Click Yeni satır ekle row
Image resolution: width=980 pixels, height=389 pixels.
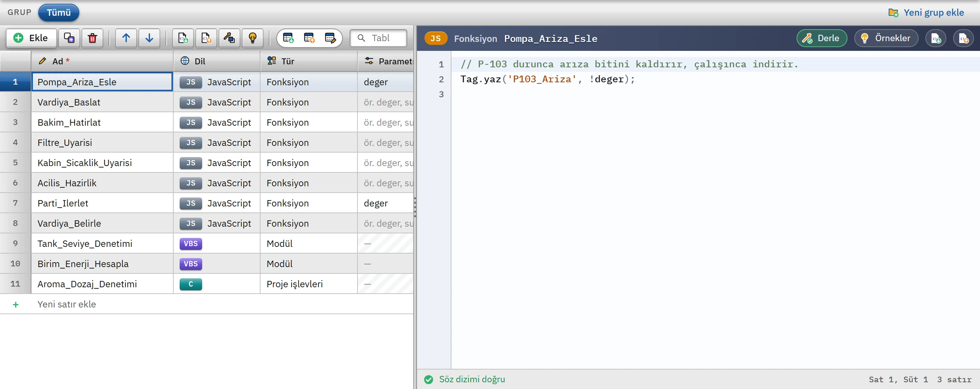[207, 304]
